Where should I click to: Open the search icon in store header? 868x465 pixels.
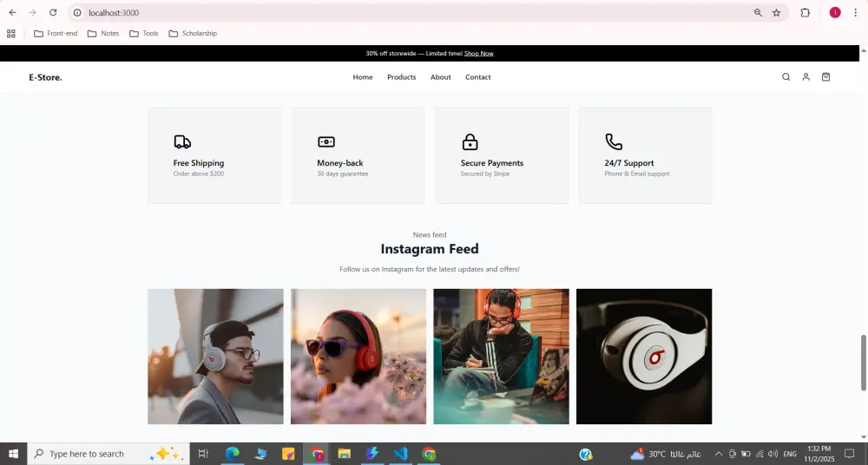pos(786,77)
